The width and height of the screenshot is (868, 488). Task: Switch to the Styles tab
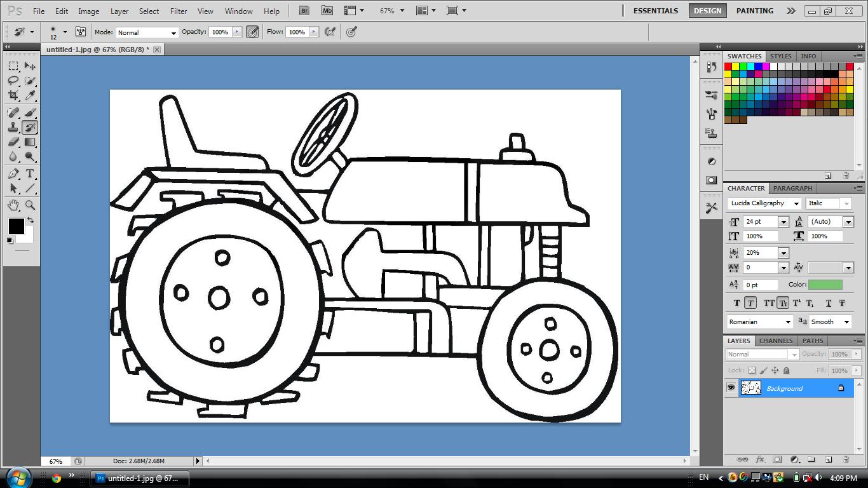[x=780, y=56]
